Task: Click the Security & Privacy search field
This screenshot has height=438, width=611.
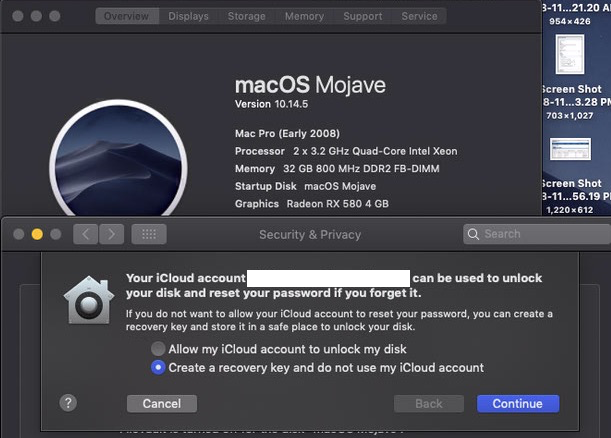Action: tap(537, 234)
